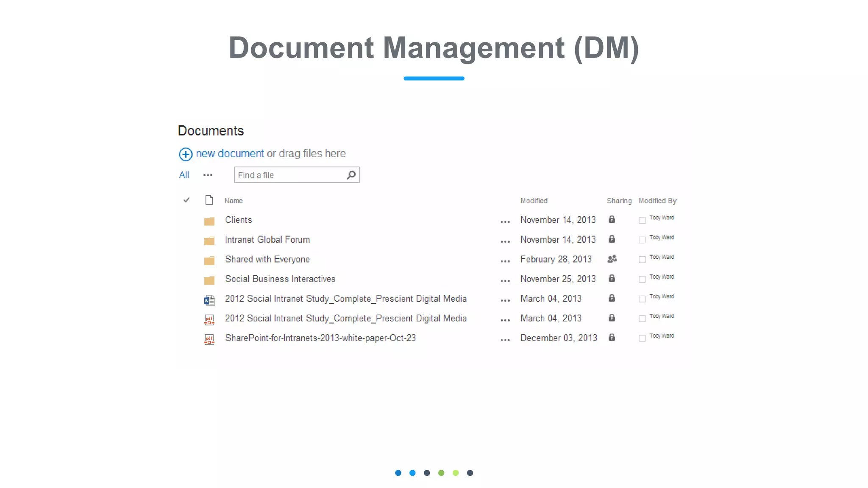
Task: Sort by the Name column header
Action: click(x=234, y=201)
